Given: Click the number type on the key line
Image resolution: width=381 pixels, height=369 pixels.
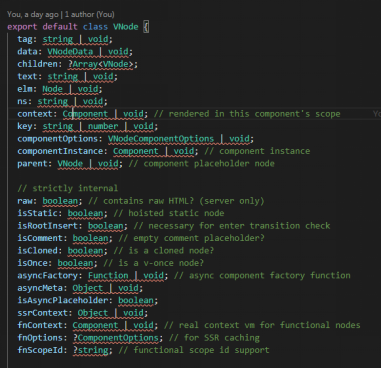Looking at the screenshot, I should 103,126.
